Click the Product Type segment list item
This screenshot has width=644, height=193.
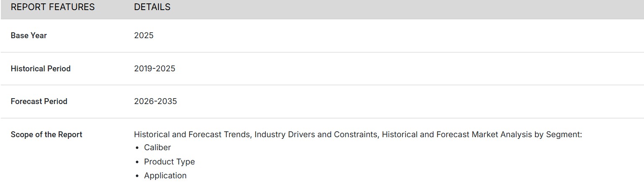(169, 162)
